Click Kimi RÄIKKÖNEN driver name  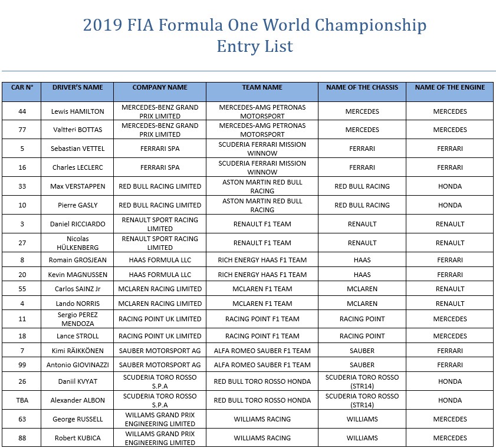pyautogui.click(x=77, y=351)
